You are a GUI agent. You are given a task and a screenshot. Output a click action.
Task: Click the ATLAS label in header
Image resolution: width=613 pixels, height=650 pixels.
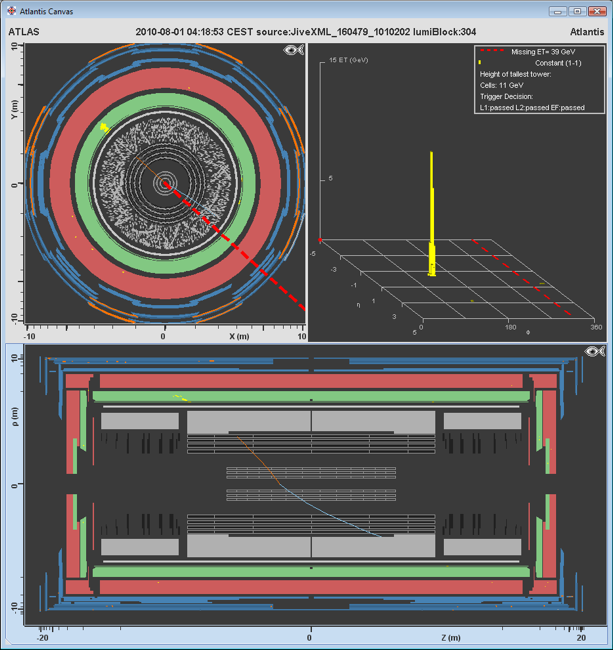(x=25, y=32)
